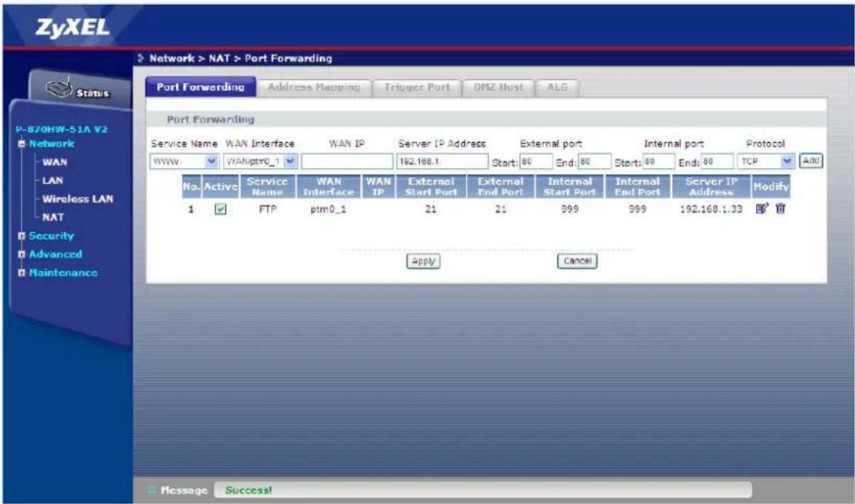Click the External port End field
Image resolution: width=855 pixels, height=504 pixels.
595,162
